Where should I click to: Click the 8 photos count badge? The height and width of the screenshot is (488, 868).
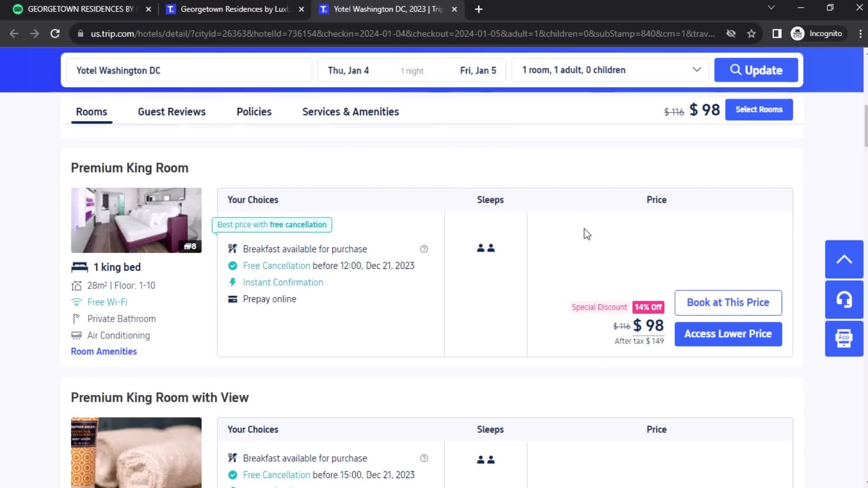pos(190,246)
